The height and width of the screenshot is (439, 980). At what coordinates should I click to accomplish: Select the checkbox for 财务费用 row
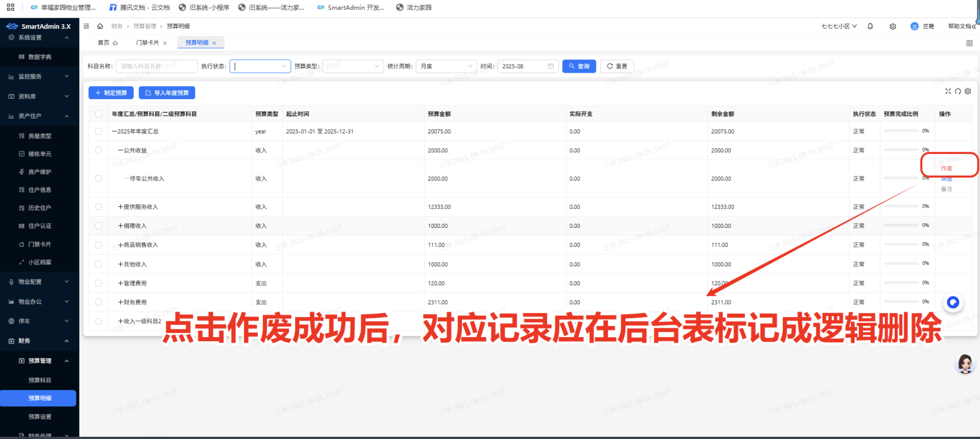99,302
